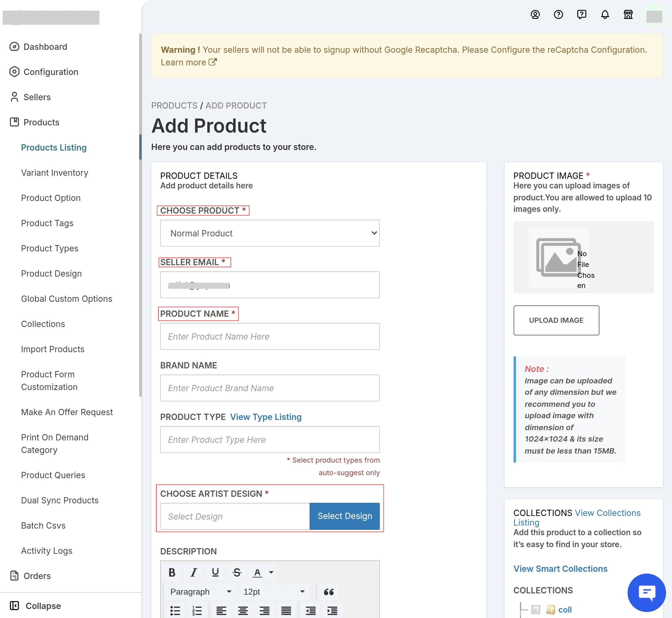Viewport: 672px width, 618px height.
Task: Click the no-file-chosen image placeholder
Action: (558, 257)
